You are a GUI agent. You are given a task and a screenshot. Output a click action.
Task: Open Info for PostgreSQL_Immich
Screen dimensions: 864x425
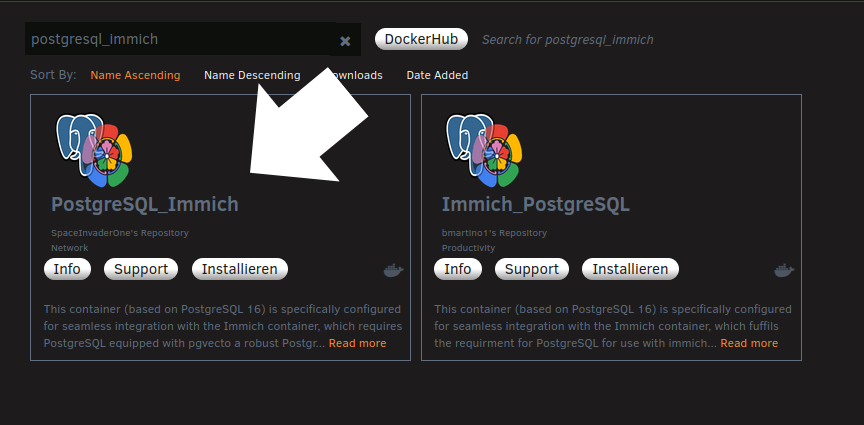click(x=67, y=269)
